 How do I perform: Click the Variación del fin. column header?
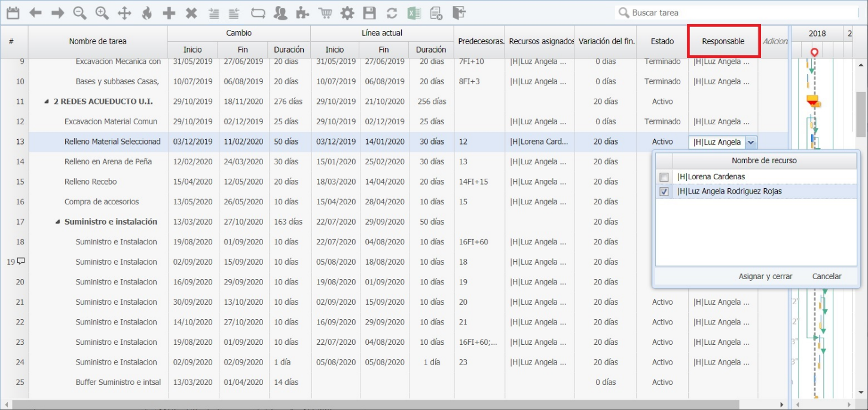[x=606, y=41]
